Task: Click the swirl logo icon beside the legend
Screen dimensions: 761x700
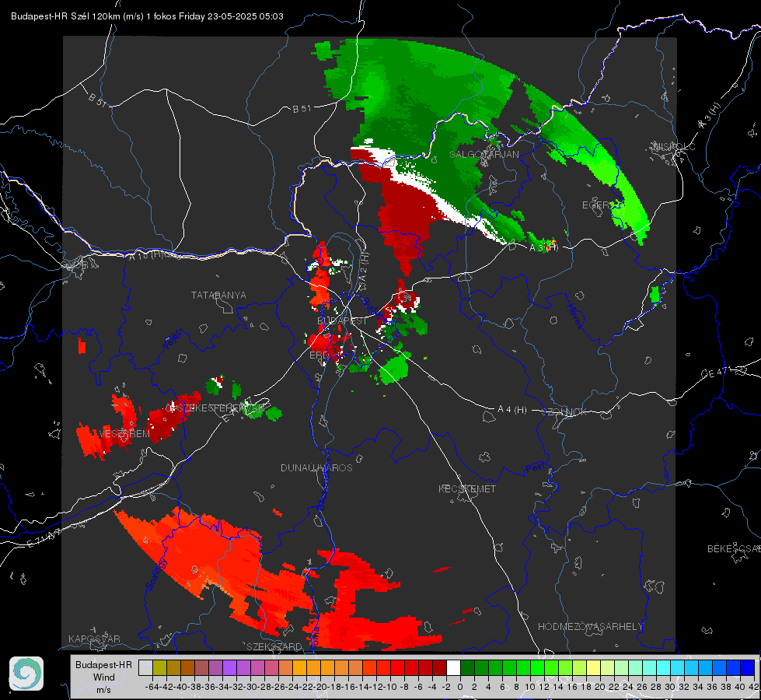Action: click(x=26, y=674)
